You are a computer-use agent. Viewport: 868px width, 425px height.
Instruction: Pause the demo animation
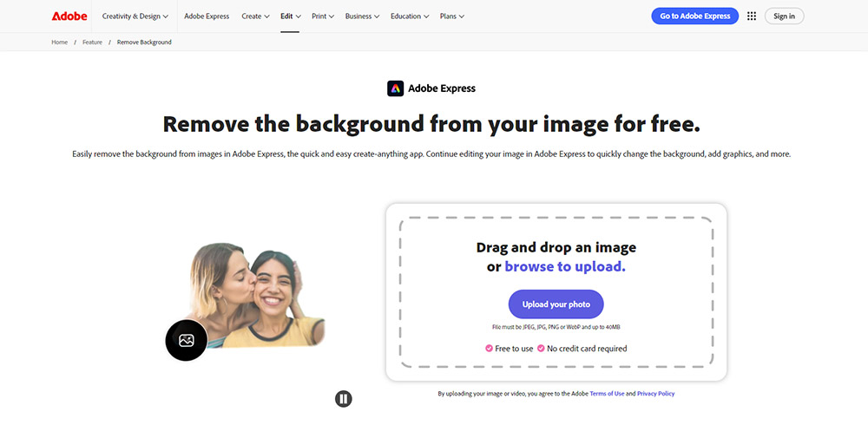pos(343,398)
